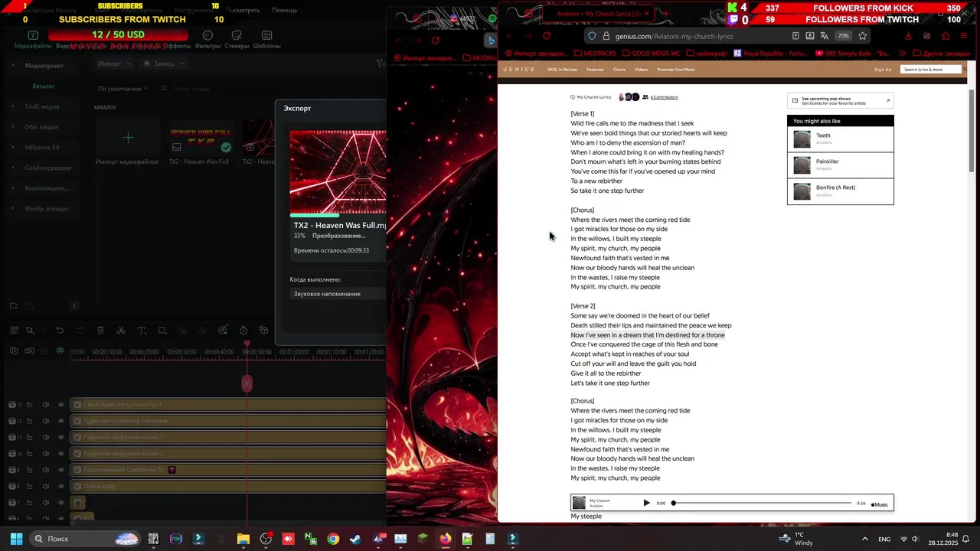
Task: Open the Videos item in Genius navigation
Action: 642,70
